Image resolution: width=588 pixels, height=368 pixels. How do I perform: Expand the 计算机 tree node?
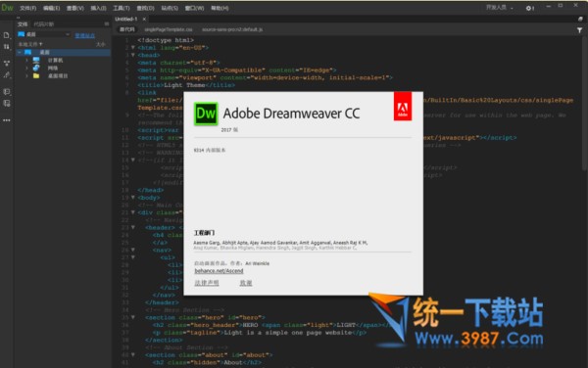coord(26,61)
